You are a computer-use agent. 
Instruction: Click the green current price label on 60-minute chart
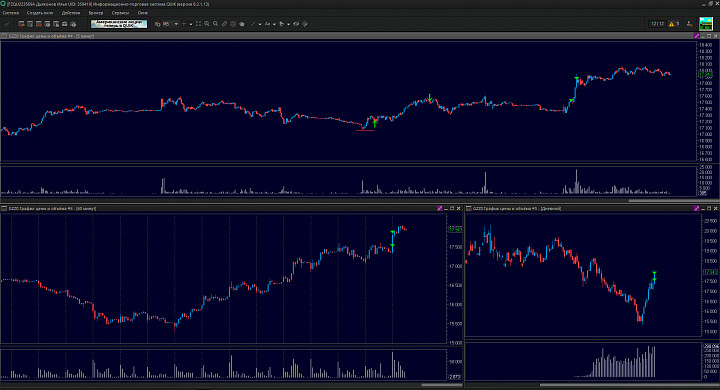(x=455, y=229)
